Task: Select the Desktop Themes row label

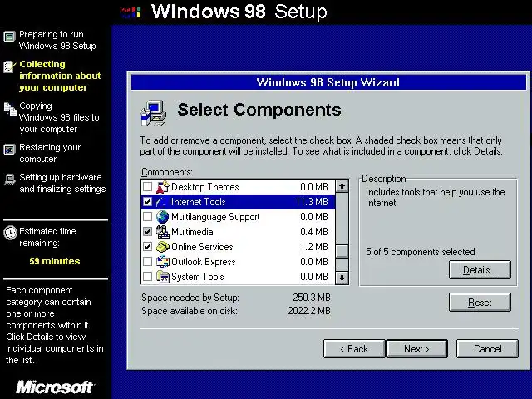Action: click(205, 187)
